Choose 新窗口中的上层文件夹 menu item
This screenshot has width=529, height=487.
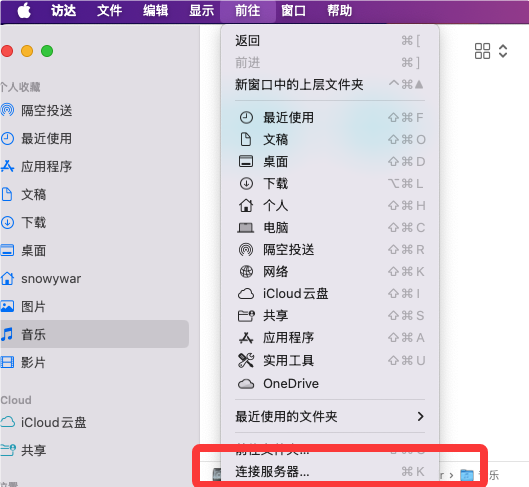coord(330,84)
